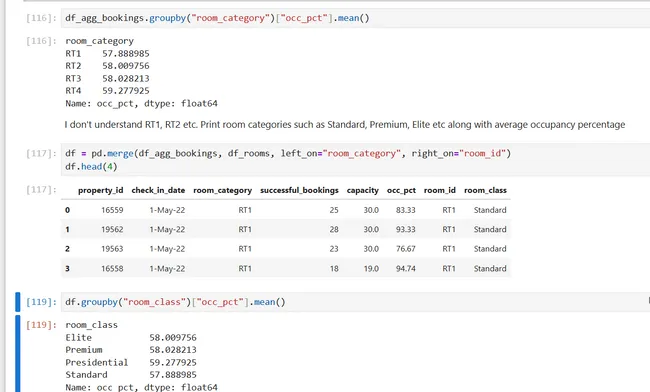Click the room_id column header
This screenshot has height=392, width=650.
pos(439,190)
